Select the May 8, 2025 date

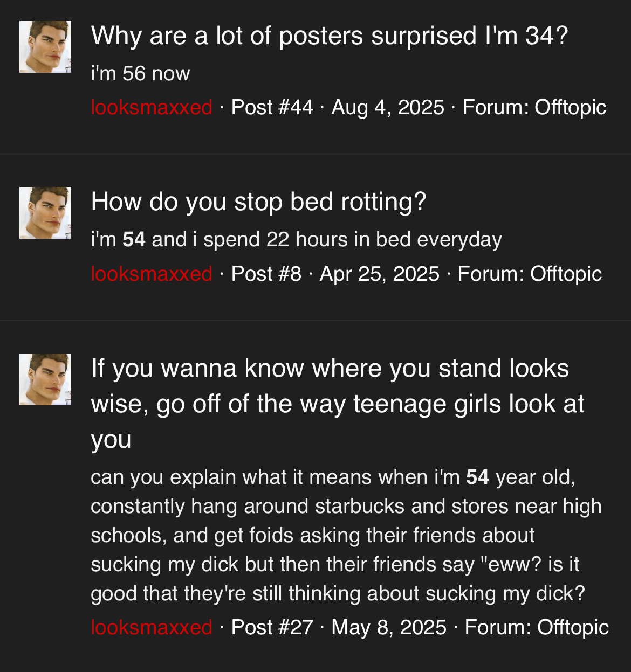click(389, 627)
